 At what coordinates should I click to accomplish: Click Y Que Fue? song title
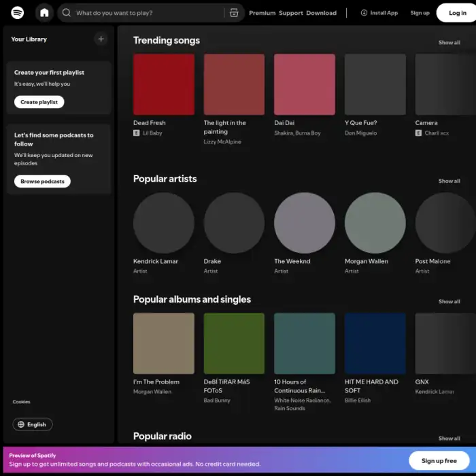[360, 123]
